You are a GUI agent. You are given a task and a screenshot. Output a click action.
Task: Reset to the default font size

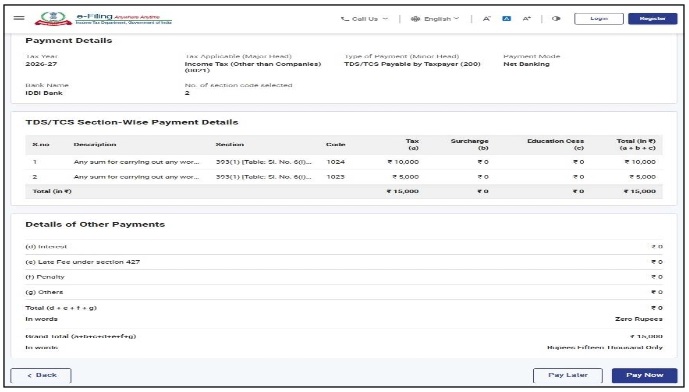pyautogui.click(x=507, y=19)
